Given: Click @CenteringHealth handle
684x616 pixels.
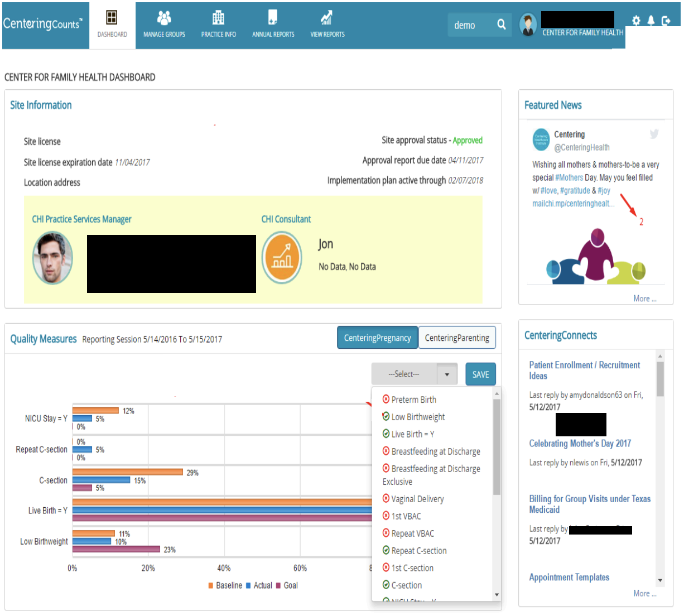Looking at the screenshot, I should (582, 147).
